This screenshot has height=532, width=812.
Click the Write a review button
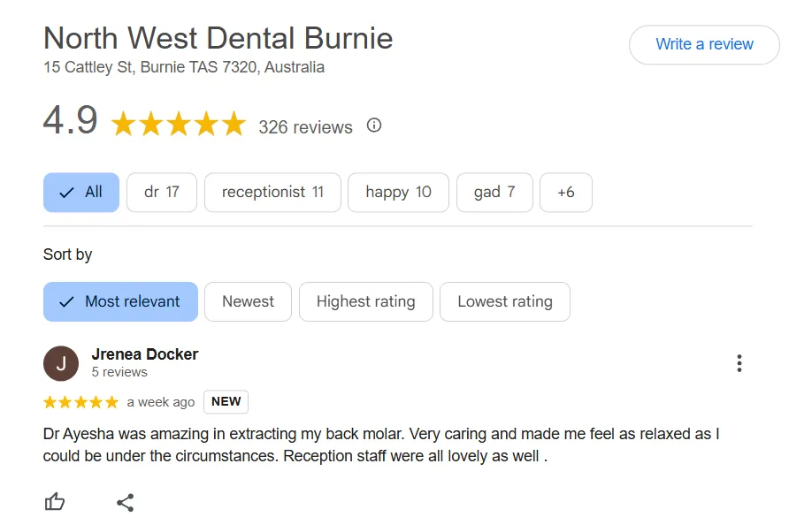[704, 44]
